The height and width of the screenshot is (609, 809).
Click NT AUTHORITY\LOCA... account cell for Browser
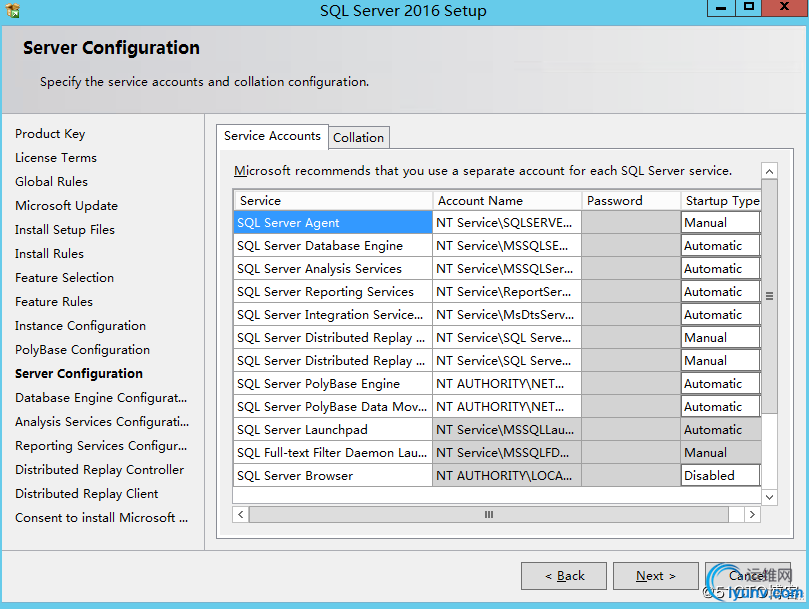[x=507, y=476]
